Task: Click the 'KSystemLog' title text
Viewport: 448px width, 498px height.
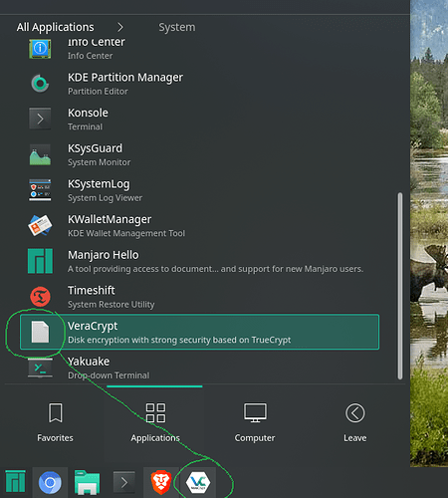Action: click(99, 184)
